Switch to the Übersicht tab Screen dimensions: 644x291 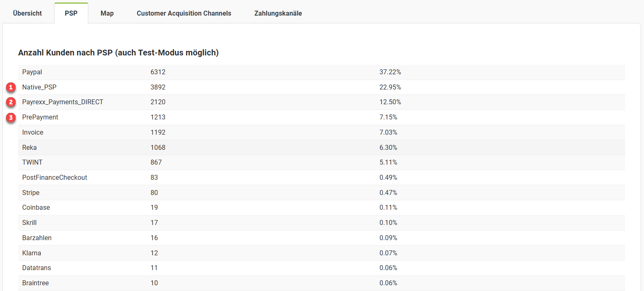pyautogui.click(x=28, y=13)
